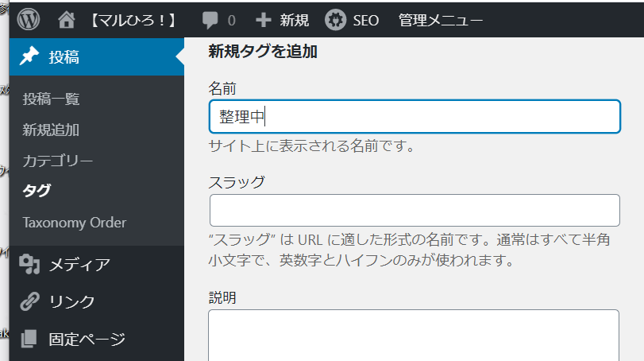Focus the 名前 field containing 整理中
644x361 pixels.
tap(415, 116)
